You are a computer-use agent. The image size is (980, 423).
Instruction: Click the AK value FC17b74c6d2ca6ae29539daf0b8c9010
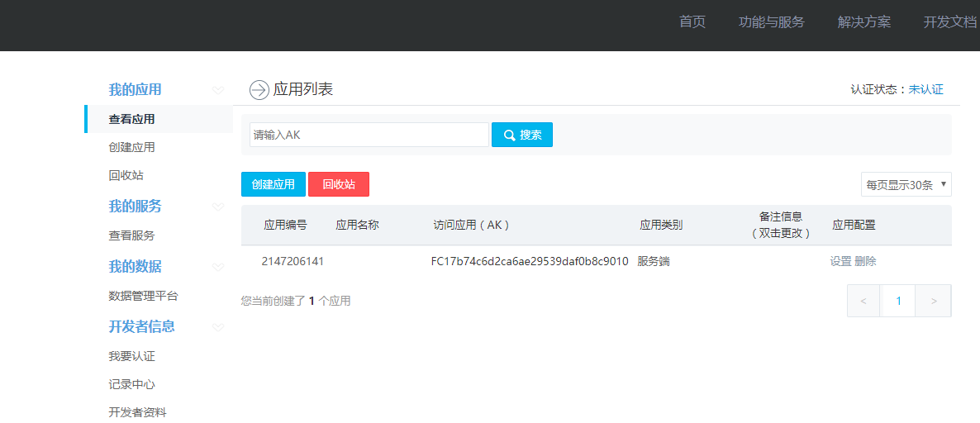click(530, 261)
